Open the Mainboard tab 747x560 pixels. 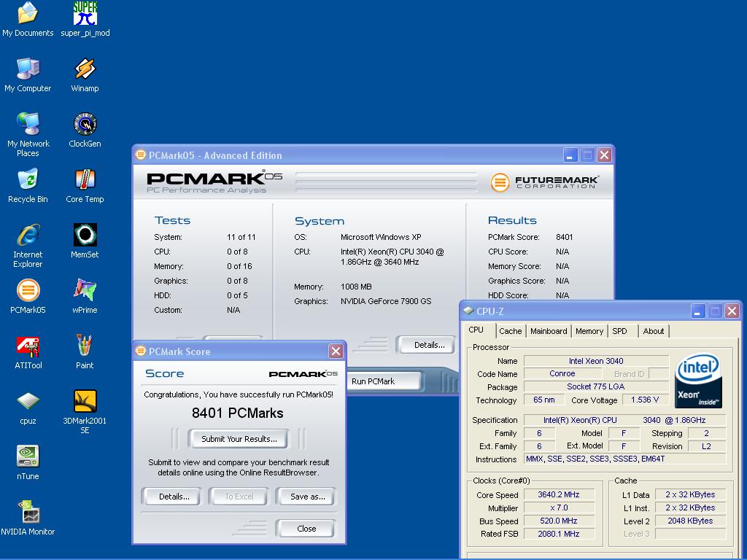coord(549,331)
